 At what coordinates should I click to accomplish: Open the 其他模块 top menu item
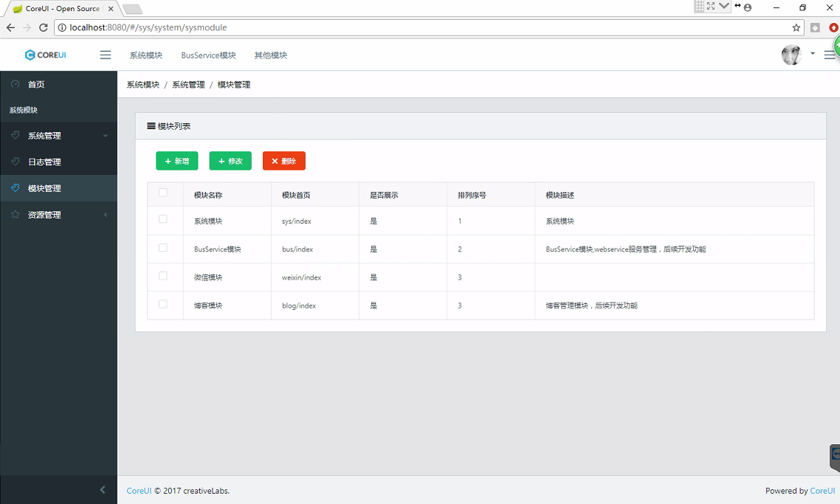tap(271, 55)
